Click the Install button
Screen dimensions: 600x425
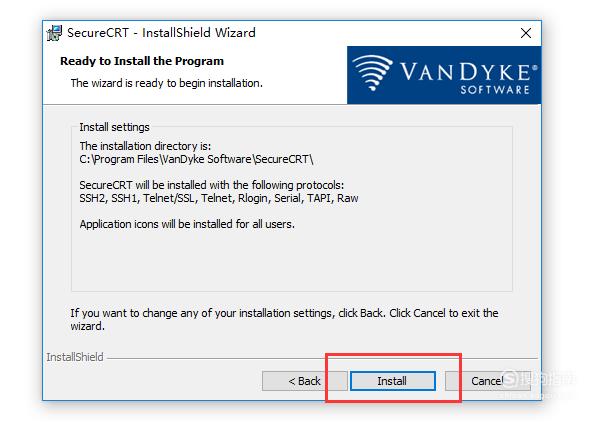click(393, 381)
